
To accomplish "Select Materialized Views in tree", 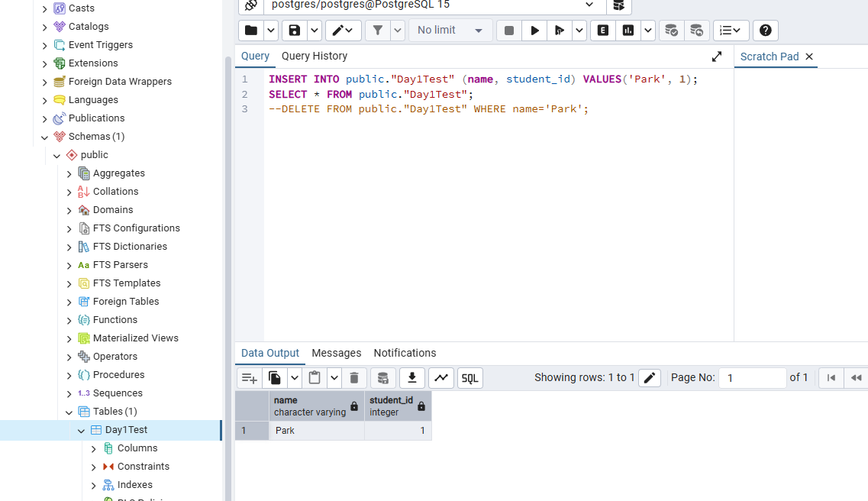I will point(136,338).
